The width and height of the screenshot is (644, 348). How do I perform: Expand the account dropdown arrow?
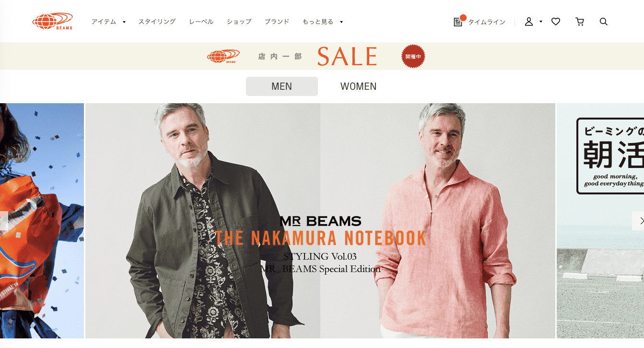541,22
